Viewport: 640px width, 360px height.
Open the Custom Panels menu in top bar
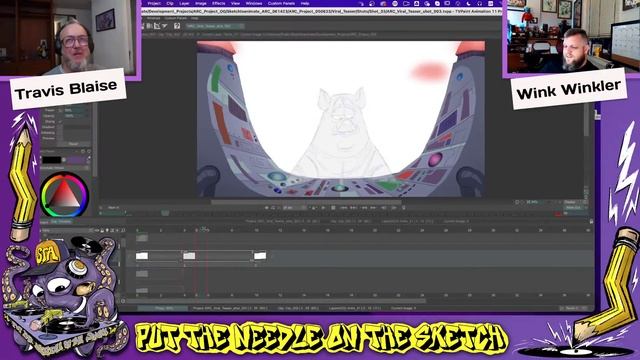tap(281, 3)
